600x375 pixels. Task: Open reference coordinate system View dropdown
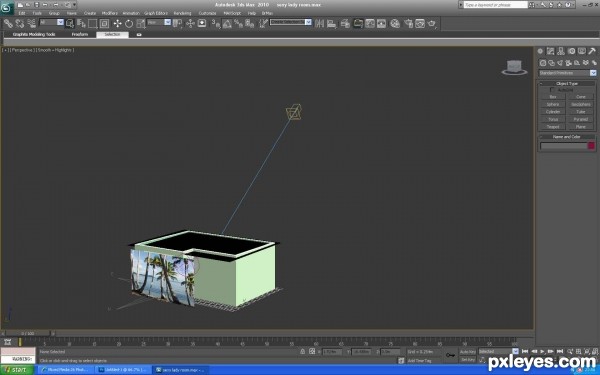tap(159, 23)
